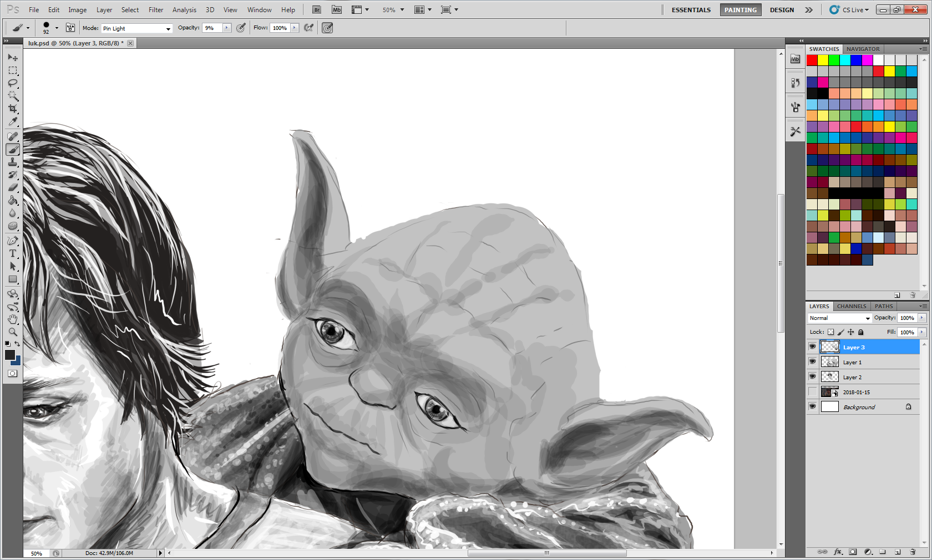Select the Hand tool
The width and height of the screenshot is (932, 560).
coord(13,319)
